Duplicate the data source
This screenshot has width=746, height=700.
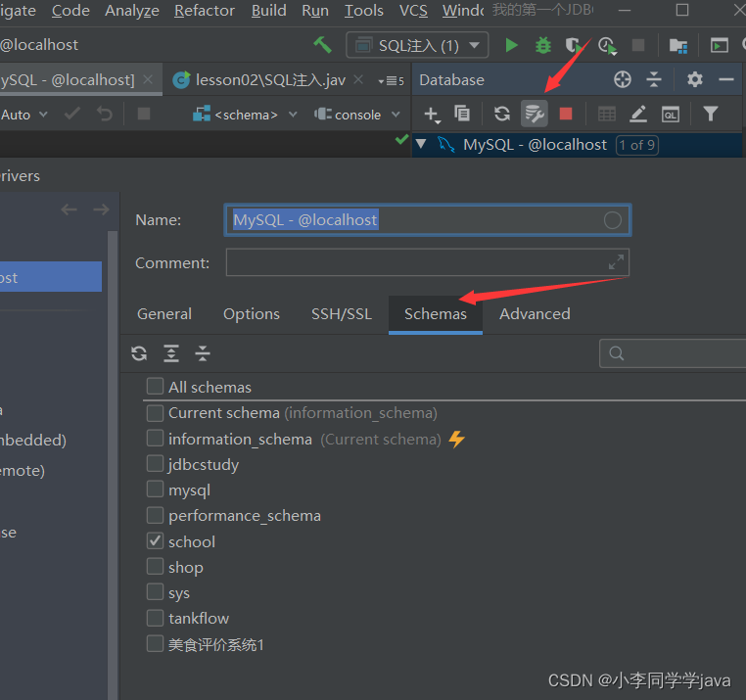coord(462,114)
